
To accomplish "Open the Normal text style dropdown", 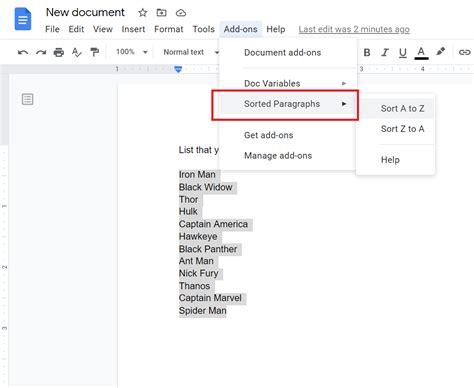I will [191, 52].
